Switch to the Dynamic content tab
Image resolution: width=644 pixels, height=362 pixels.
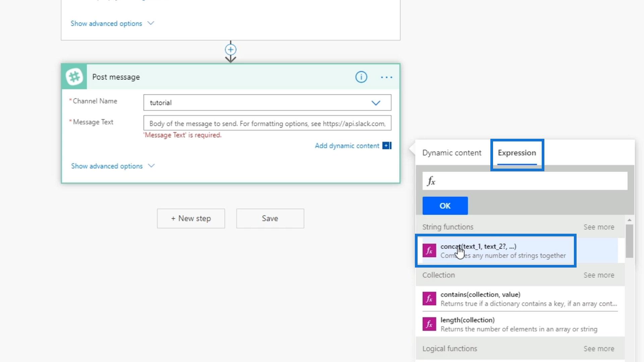tap(451, 153)
